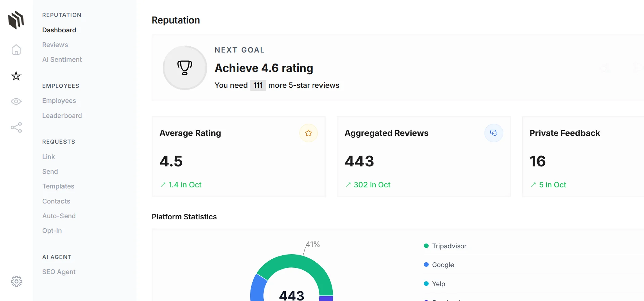
Task: Open the Dashboard menu item
Action: [59, 30]
